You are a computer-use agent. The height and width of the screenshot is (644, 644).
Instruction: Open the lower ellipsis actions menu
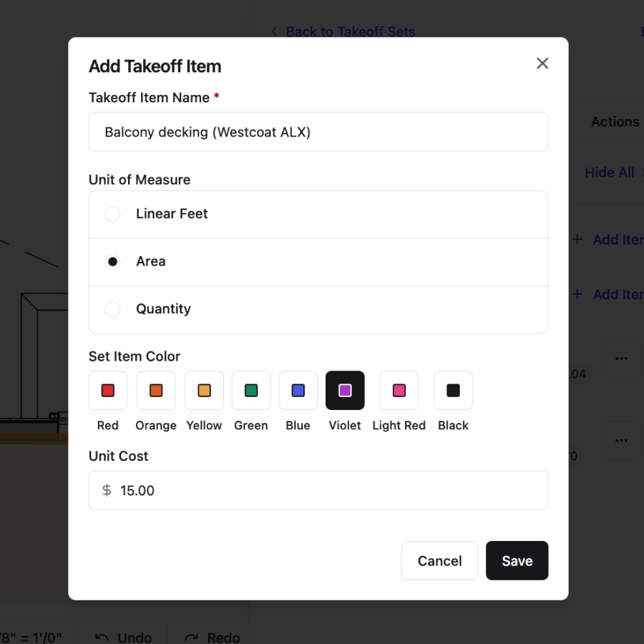point(621,440)
